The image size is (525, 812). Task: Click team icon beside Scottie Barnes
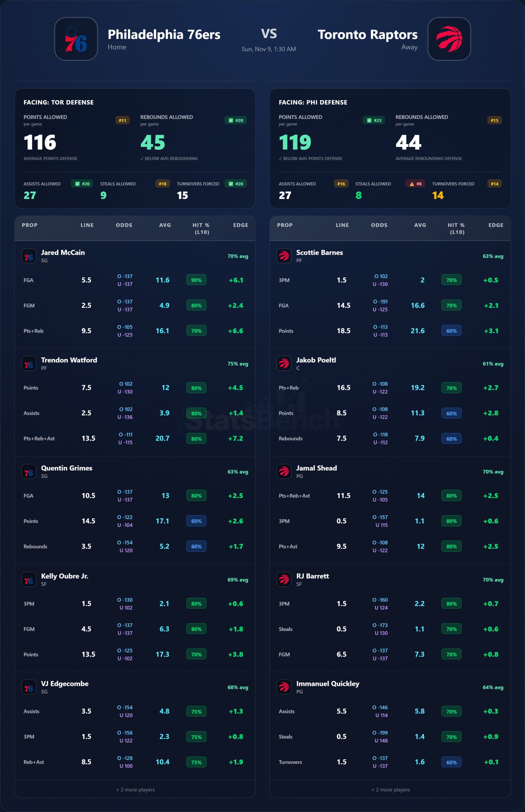284,256
